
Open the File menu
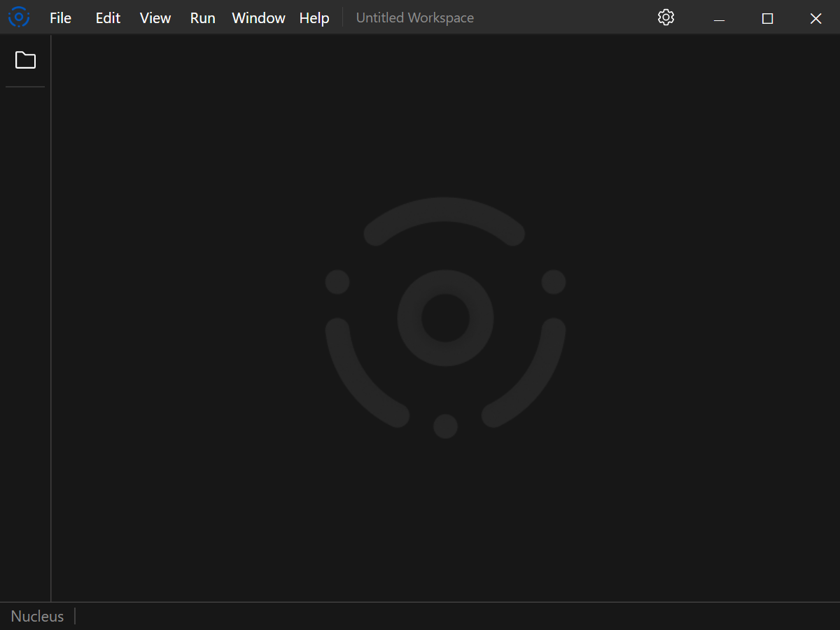click(x=60, y=17)
